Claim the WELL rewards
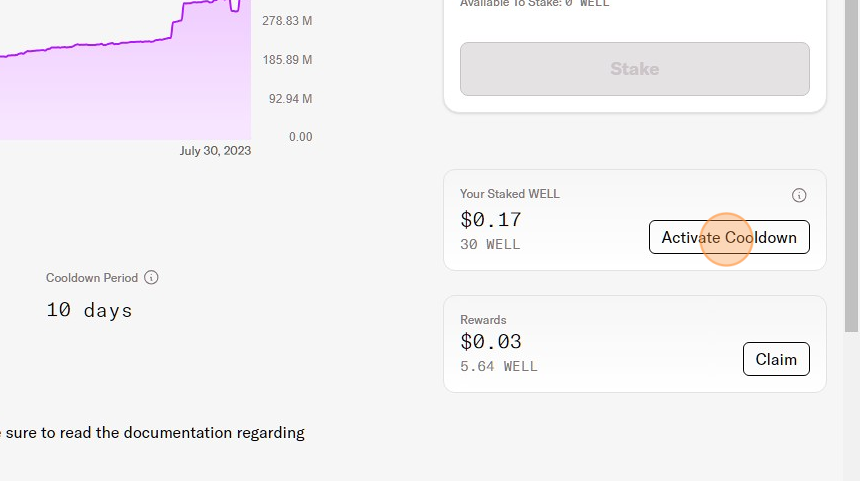Screen dimensions: 860x481 tap(776, 359)
